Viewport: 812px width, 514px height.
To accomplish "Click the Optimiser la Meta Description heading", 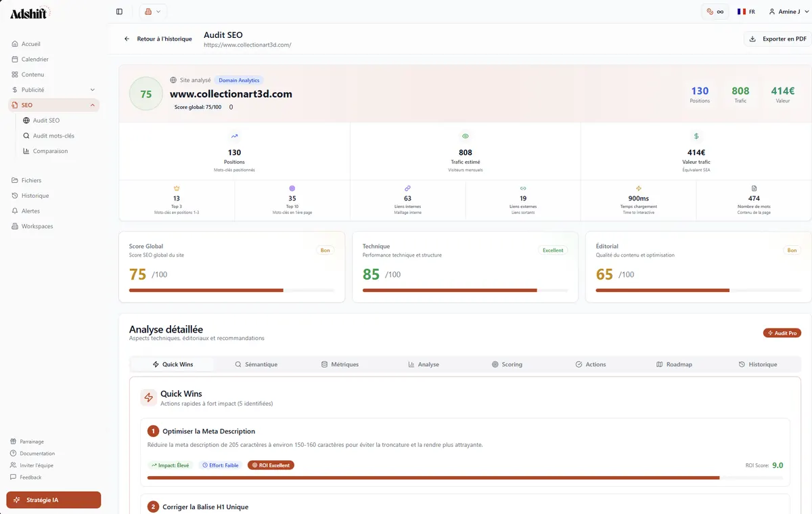I will pos(209,431).
